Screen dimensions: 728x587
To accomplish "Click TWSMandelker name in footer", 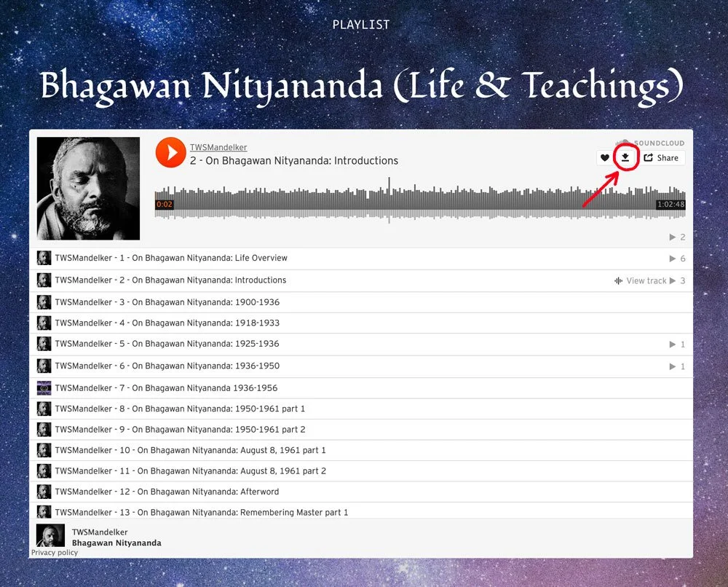I will (x=100, y=532).
